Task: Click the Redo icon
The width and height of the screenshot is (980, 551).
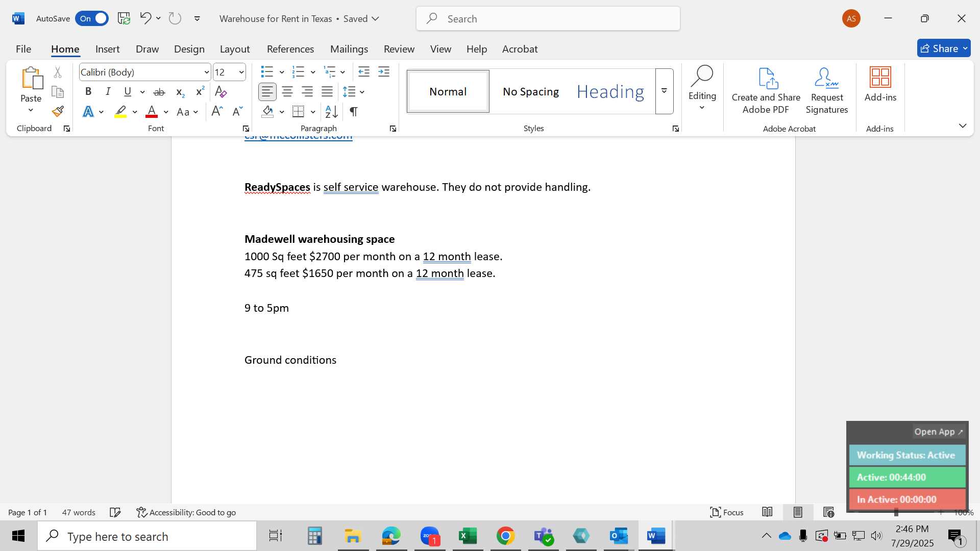Action: (x=175, y=18)
